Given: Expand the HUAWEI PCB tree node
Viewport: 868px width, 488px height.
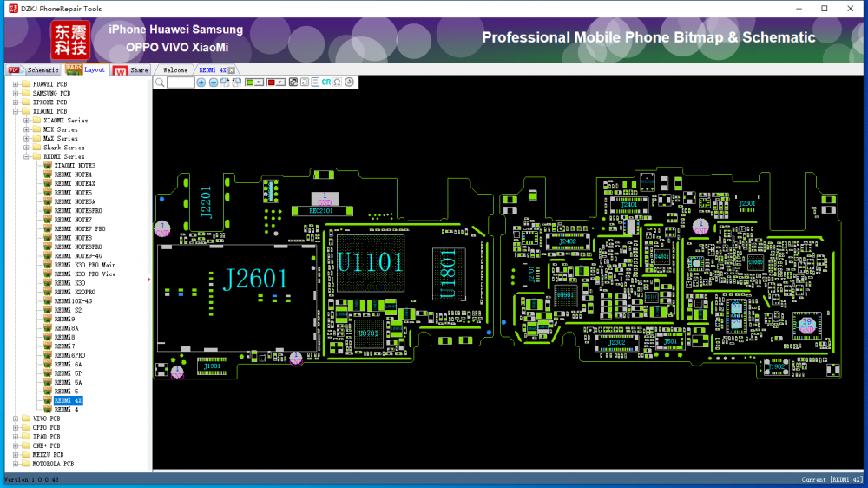Looking at the screenshot, I should tap(15, 84).
